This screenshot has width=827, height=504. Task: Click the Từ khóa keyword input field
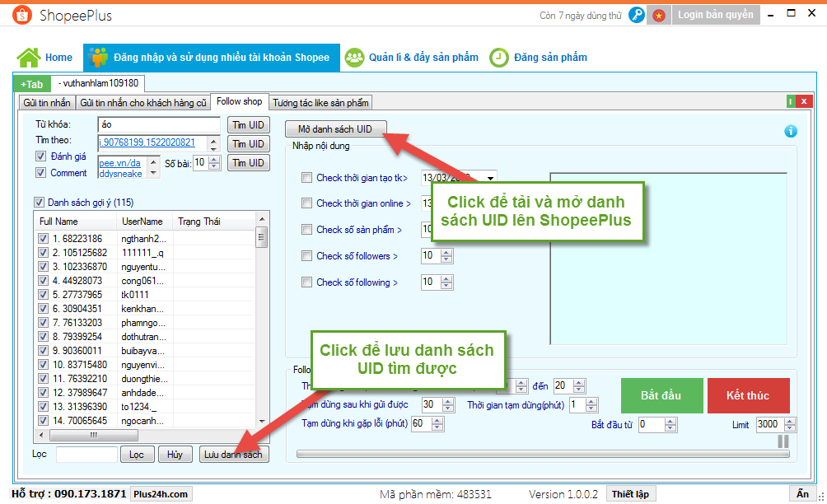pos(158,124)
